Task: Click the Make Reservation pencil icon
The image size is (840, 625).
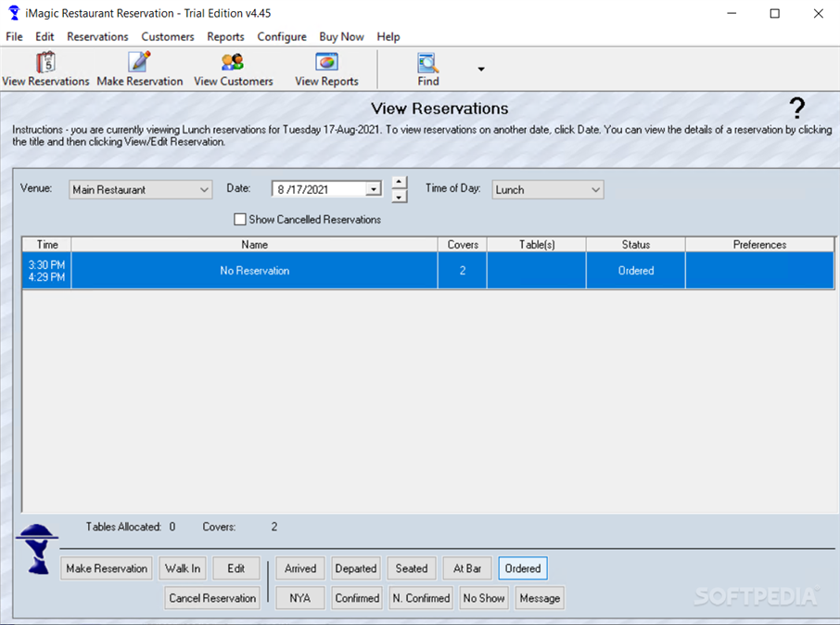Action: click(139, 62)
